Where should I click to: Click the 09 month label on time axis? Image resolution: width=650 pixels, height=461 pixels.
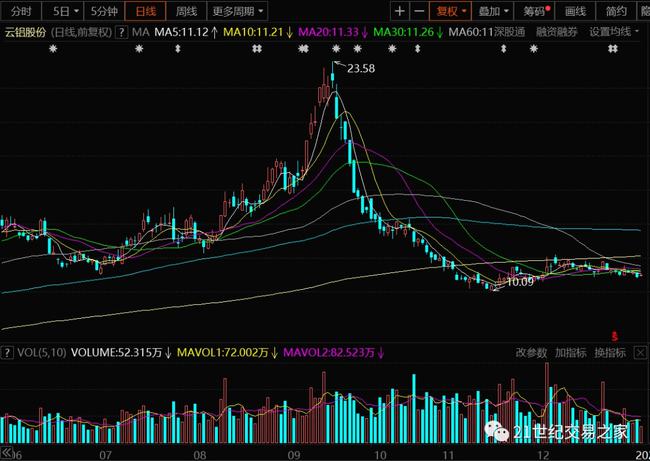[x=294, y=455]
